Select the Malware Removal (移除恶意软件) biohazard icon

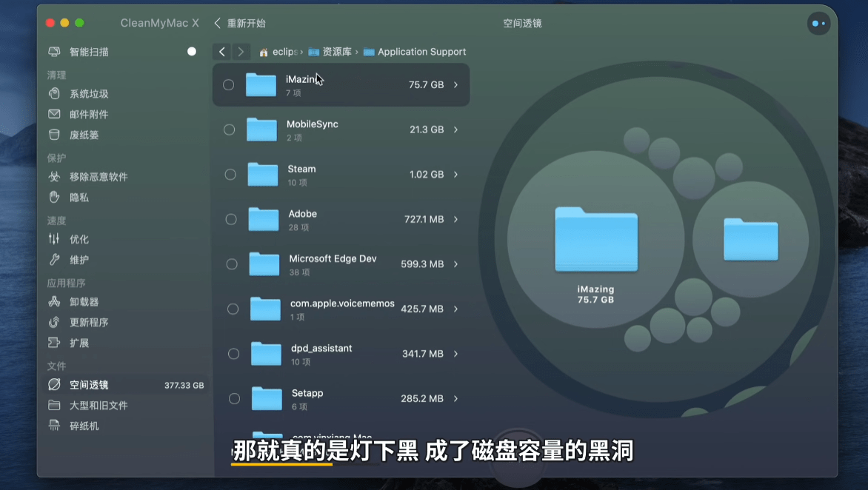tap(54, 176)
